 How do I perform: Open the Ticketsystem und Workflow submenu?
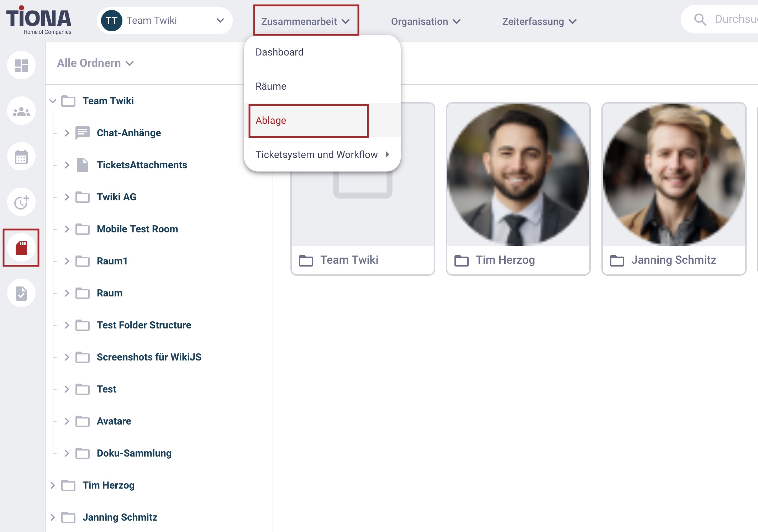(x=322, y=154)
